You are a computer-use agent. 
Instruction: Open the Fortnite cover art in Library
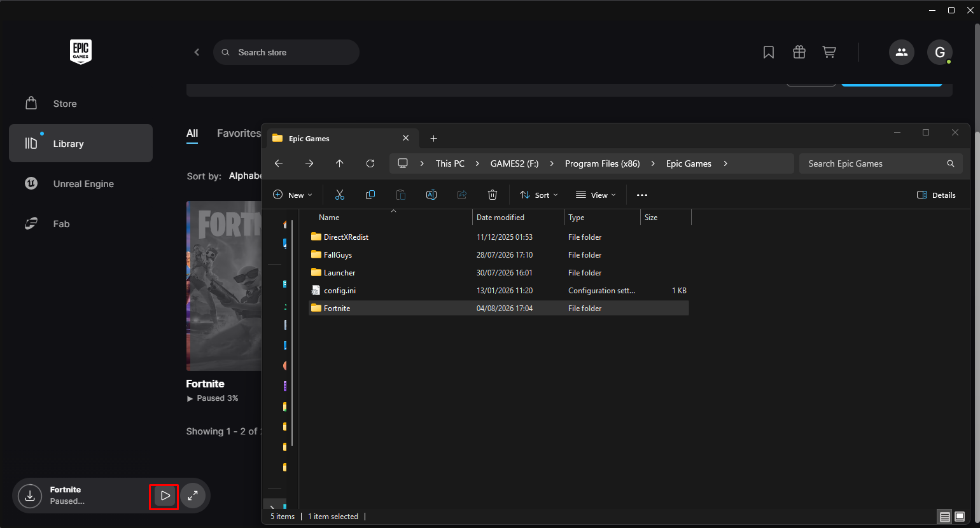click(x=224, y=286)
